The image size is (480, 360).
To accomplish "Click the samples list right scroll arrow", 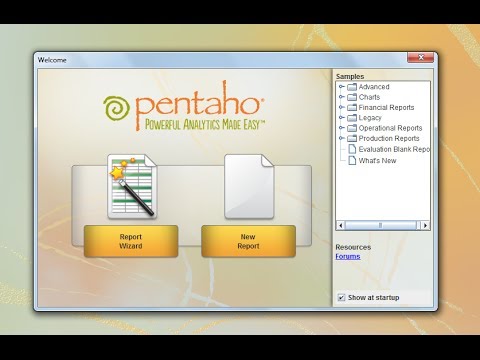I will pyautogui.click(x=425, y=226).
